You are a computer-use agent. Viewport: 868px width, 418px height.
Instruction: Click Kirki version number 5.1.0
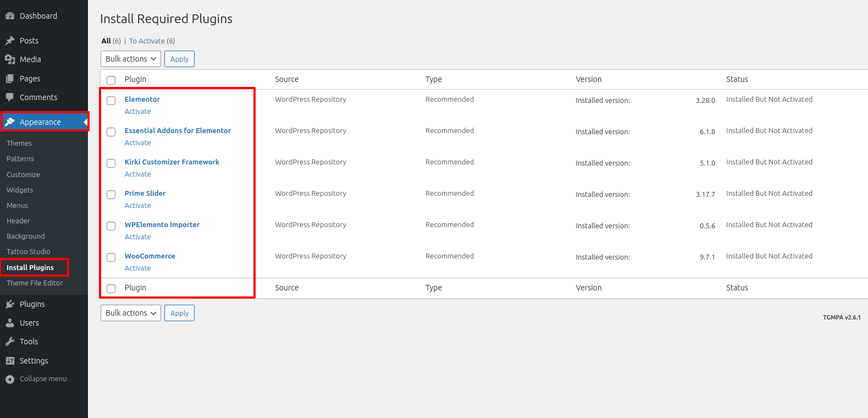coord(707,163)
